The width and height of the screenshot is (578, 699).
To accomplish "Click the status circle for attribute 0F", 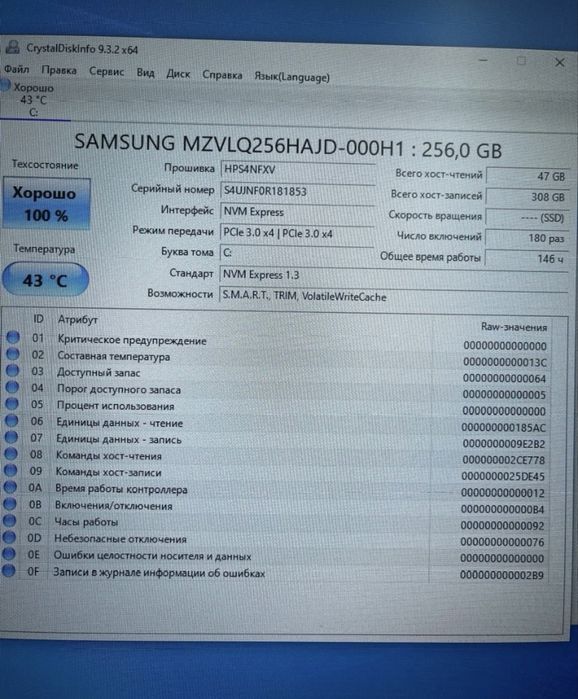I will pos(8,570).
